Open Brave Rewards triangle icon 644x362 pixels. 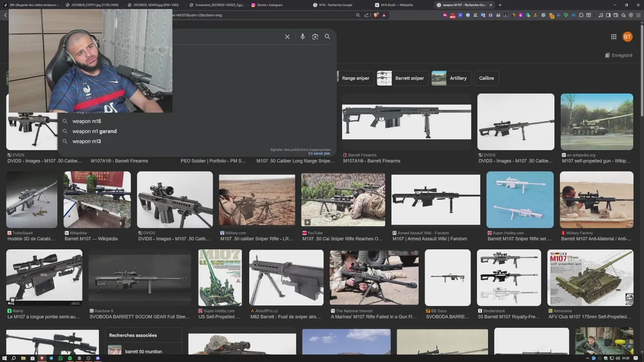[x=384, y=15]
